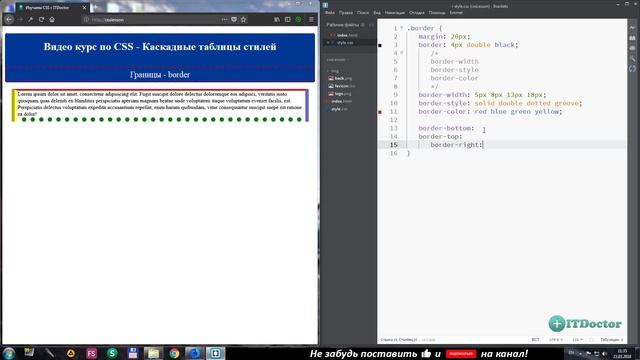Click the word yellow on line 11
640x360 pixels.
coord(546,111)
